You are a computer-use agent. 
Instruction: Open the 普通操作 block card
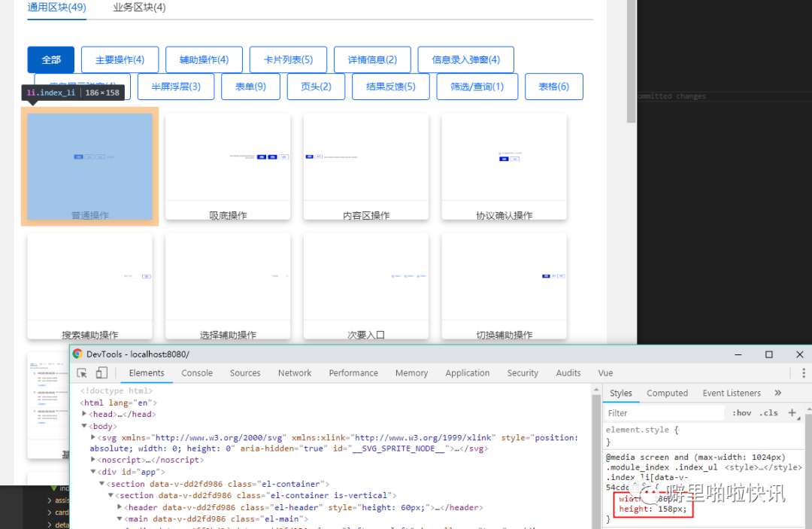[x=89, y=166]
